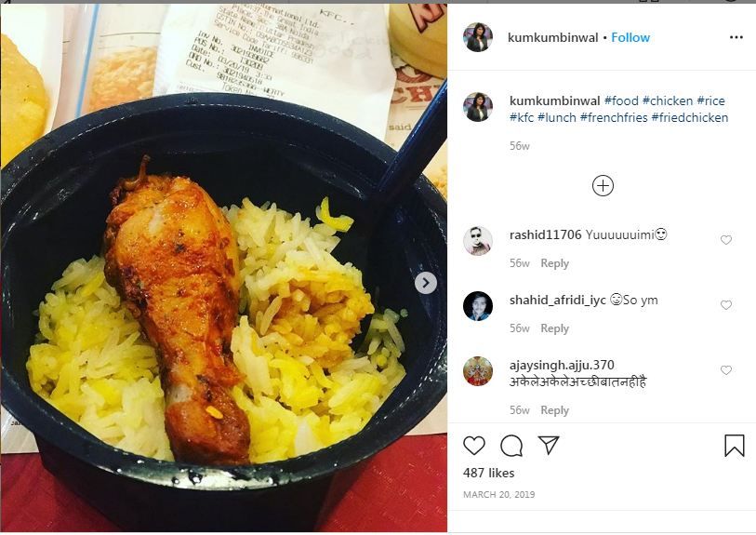Go to next photo in carousel
Image resolution: width=756 pixels, height=535 pixels.
click(x=426, y=283)
